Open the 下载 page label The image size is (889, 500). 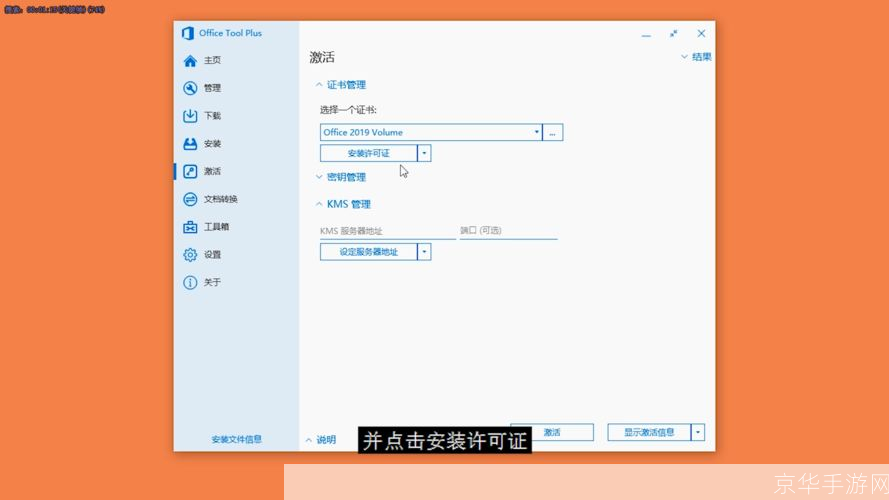coord(213,116)
